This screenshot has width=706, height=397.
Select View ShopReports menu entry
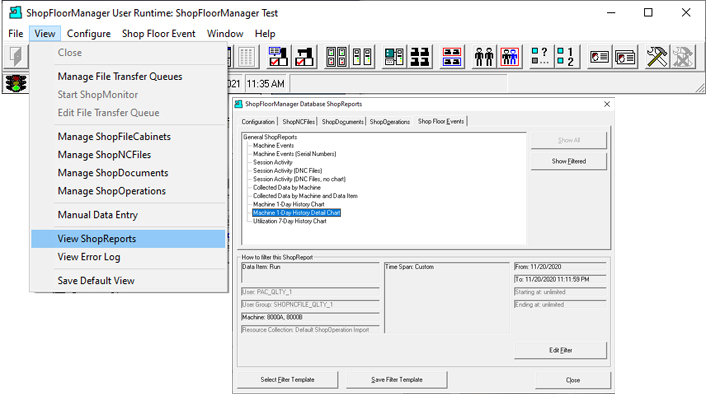[x=128, y=239]
